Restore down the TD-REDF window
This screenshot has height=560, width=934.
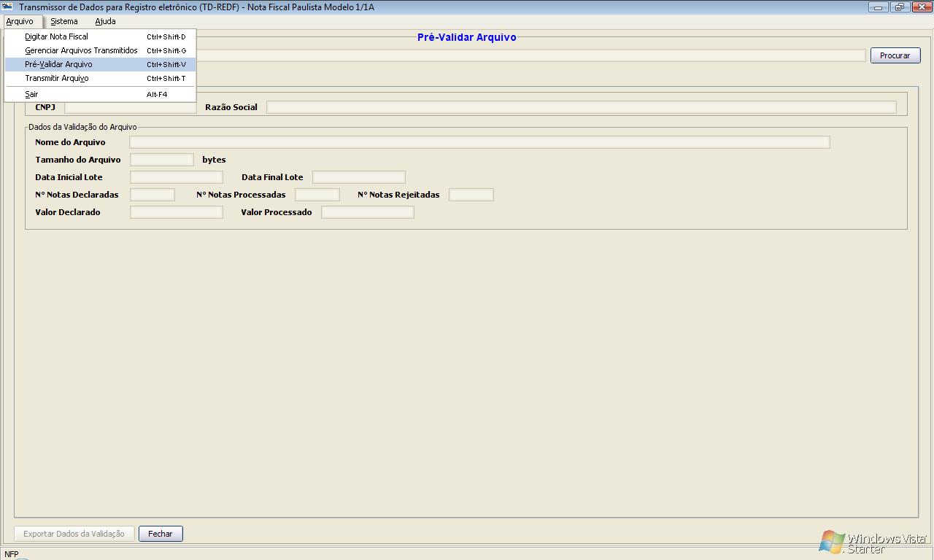pos(898,7)
